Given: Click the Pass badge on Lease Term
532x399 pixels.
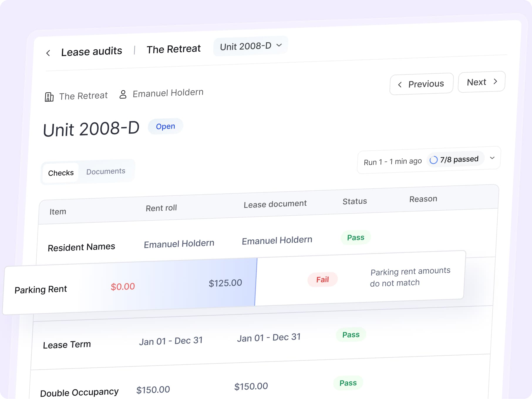Looking at the screenshot, I should 351,334.
